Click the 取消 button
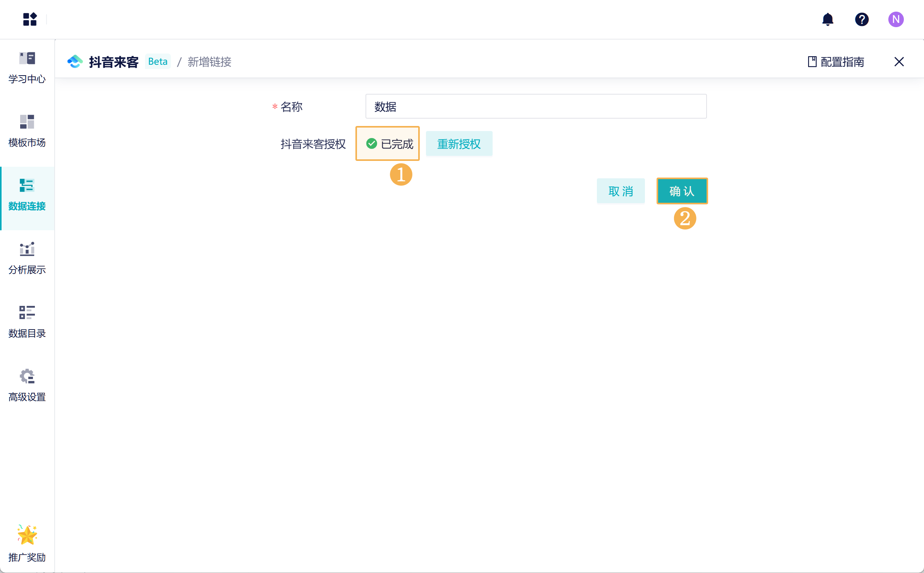Image resolution: width=924 pixels, height=573 pixels. click(621, 191)
